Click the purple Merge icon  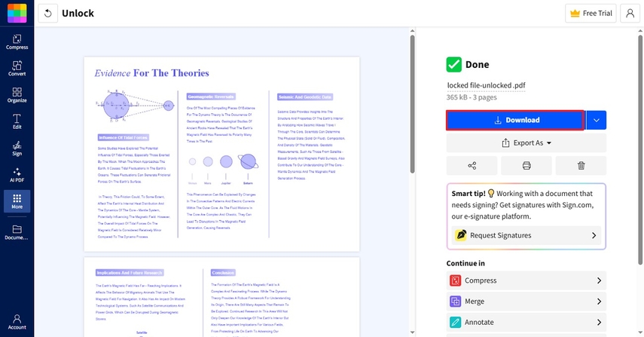pos(455,302)
